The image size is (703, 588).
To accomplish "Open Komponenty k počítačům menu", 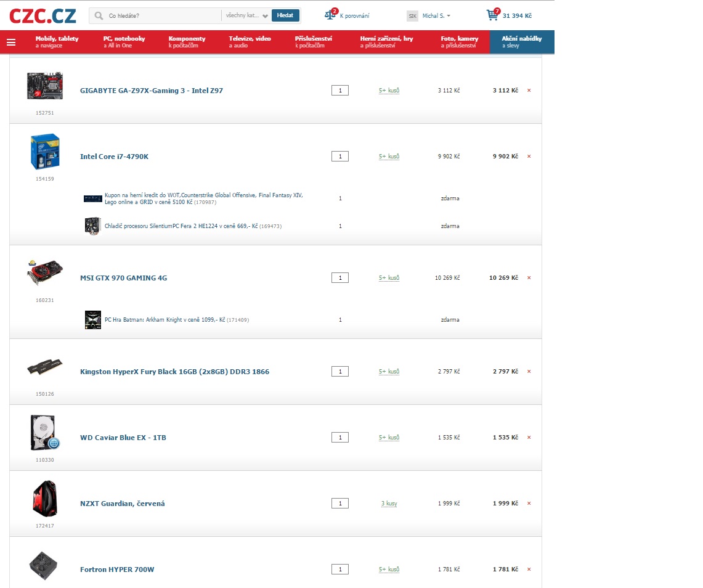I will click(x=187, y=42).
